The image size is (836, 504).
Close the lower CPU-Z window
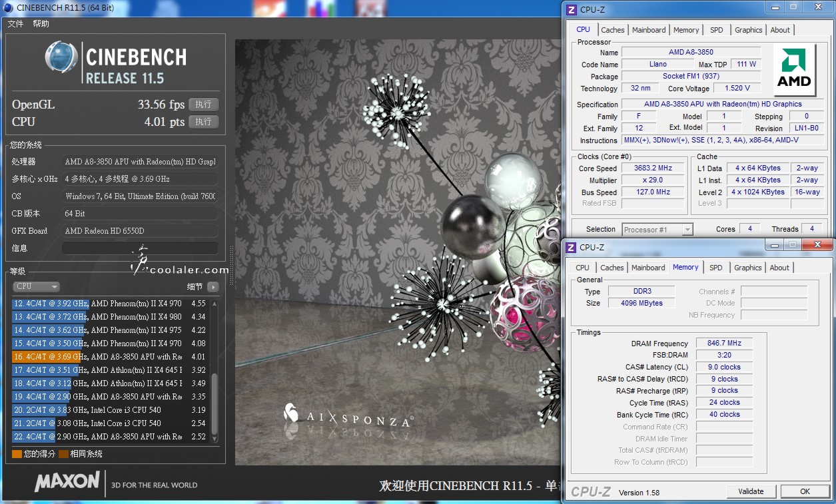click(817, 245)
